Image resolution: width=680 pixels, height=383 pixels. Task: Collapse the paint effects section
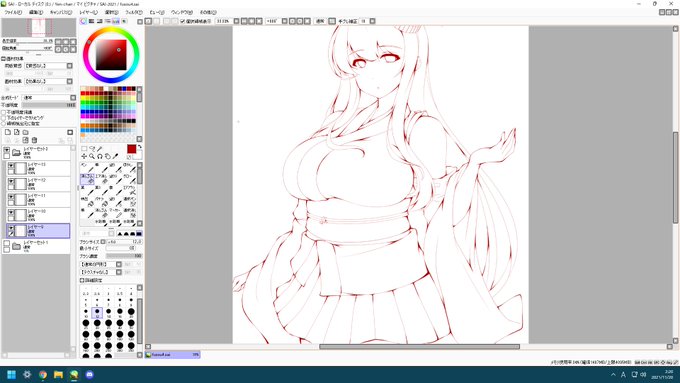click(3, 59)
